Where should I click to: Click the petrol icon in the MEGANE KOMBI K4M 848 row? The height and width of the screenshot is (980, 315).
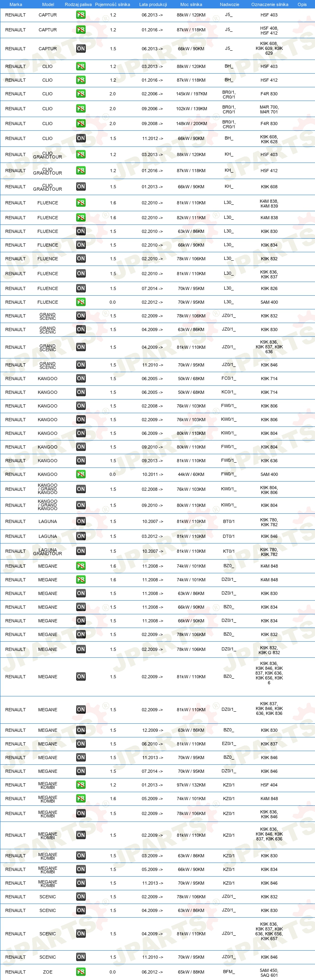[x=81, y=799]
